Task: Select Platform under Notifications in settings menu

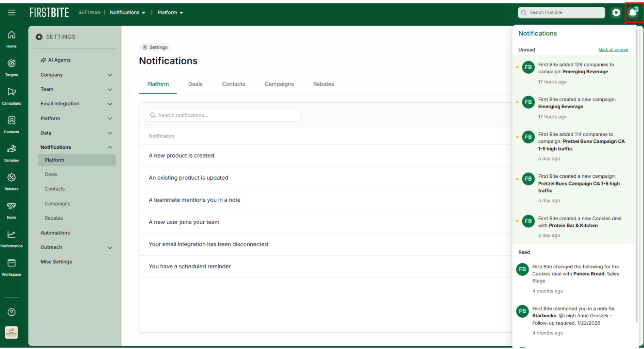Action: (76, 160)
